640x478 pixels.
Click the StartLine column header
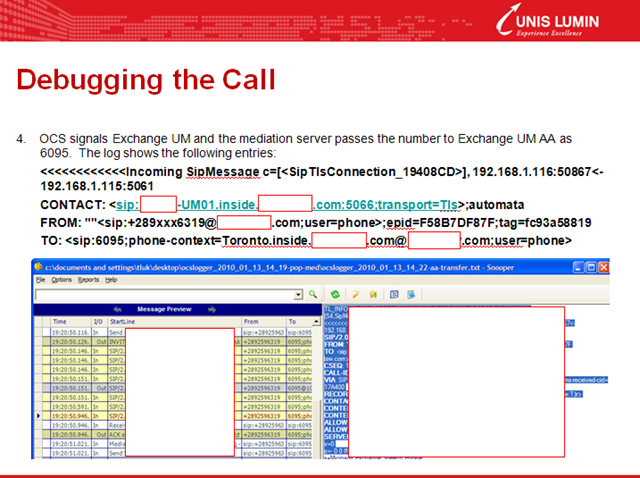pos(174,322)
